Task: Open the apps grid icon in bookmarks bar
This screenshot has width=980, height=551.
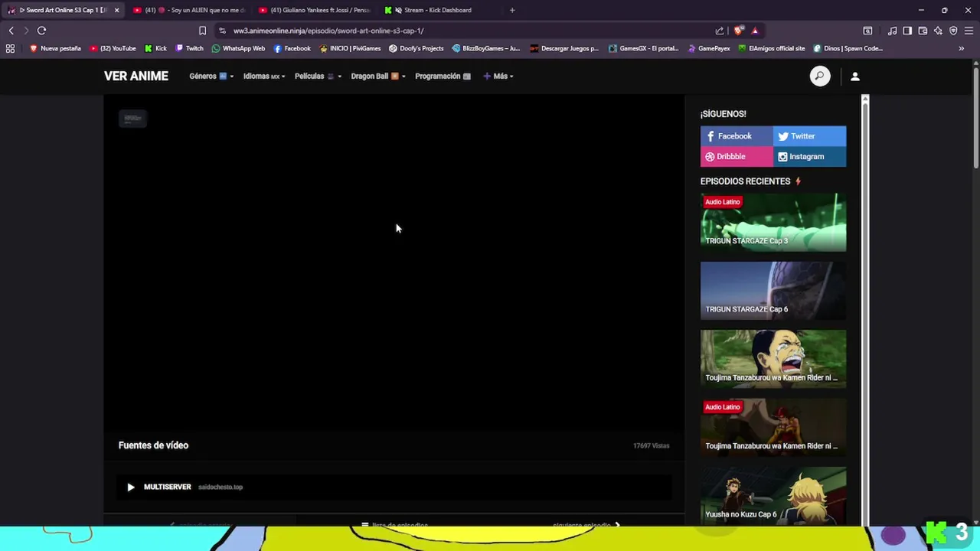Action: click(10, 48)
